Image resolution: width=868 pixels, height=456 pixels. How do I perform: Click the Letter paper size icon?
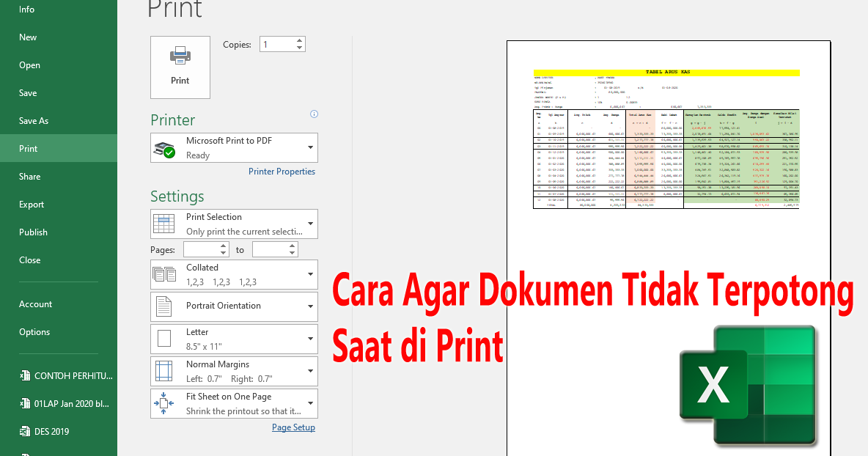tap(164, 338)
